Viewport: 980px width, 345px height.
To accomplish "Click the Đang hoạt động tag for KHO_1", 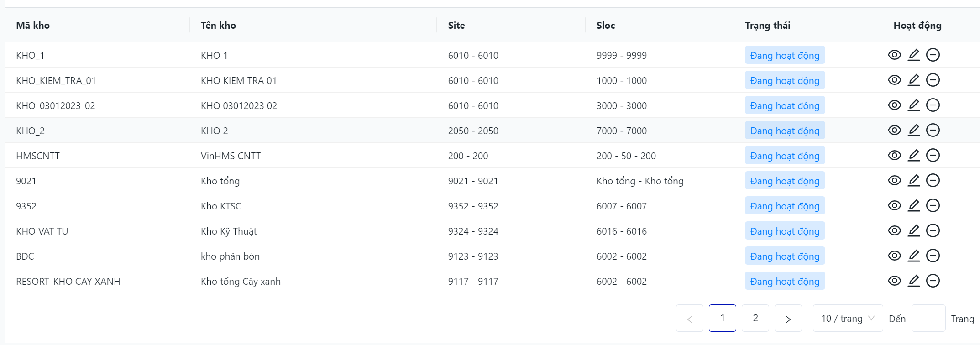I will (x=785, y=56).
